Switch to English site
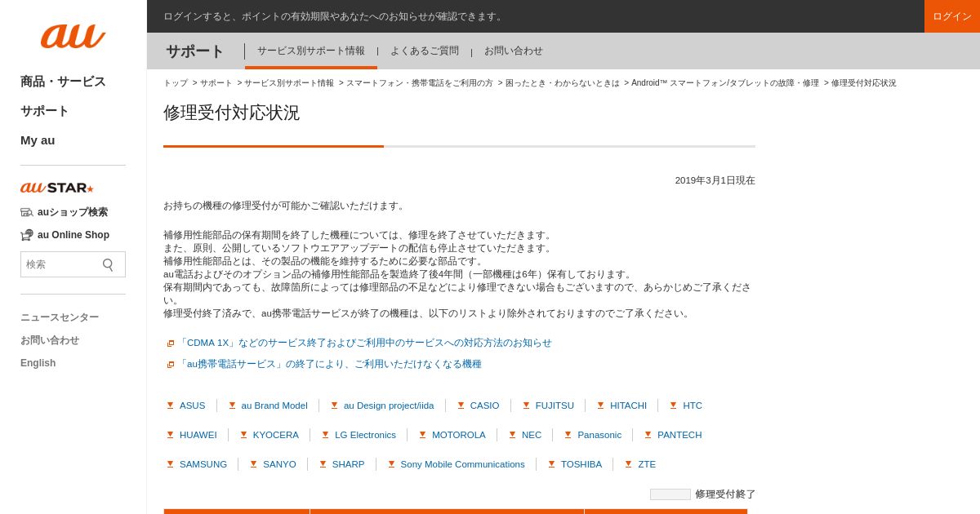Screen dimensions: 980x514 [x=38, y=363]
